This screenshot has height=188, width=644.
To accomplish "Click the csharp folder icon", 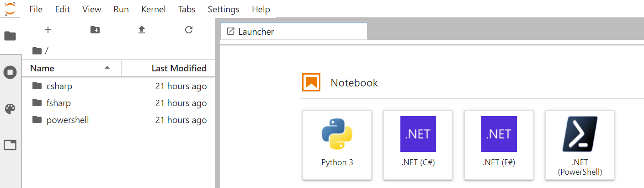I will 37,86.
